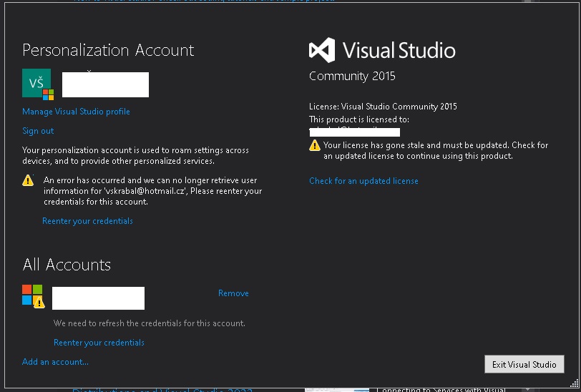
Task: Click the All Accounts heading
Action: (67, 265)
